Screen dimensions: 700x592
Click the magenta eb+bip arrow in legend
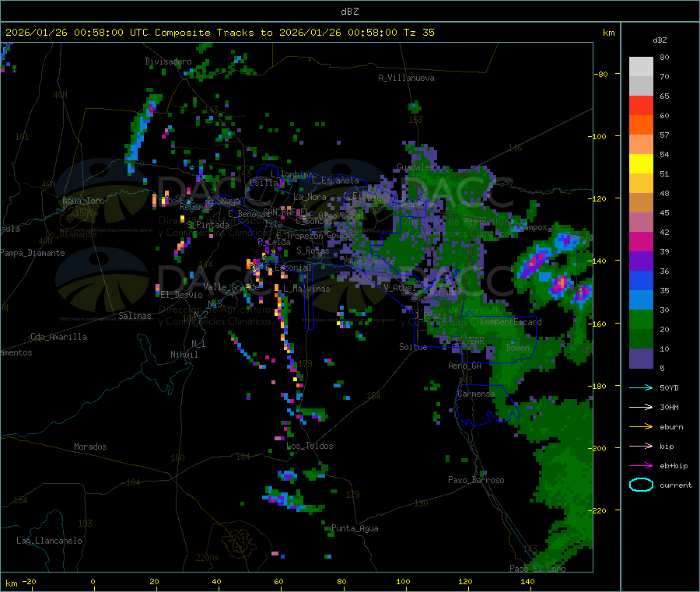pos(641,466)
